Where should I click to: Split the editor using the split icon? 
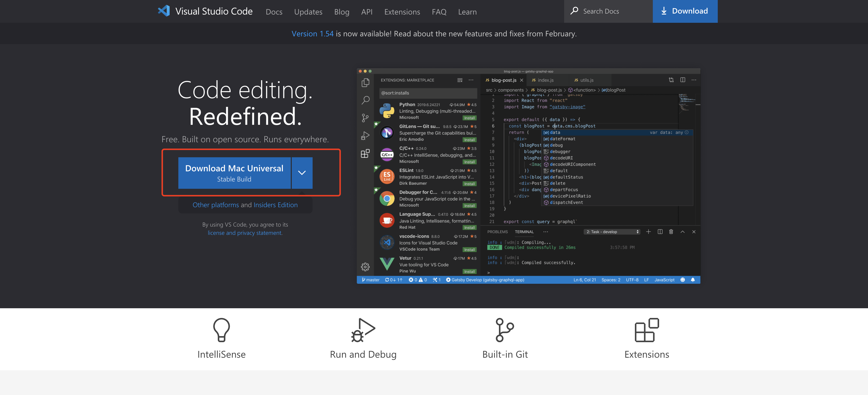pos(683,80)
